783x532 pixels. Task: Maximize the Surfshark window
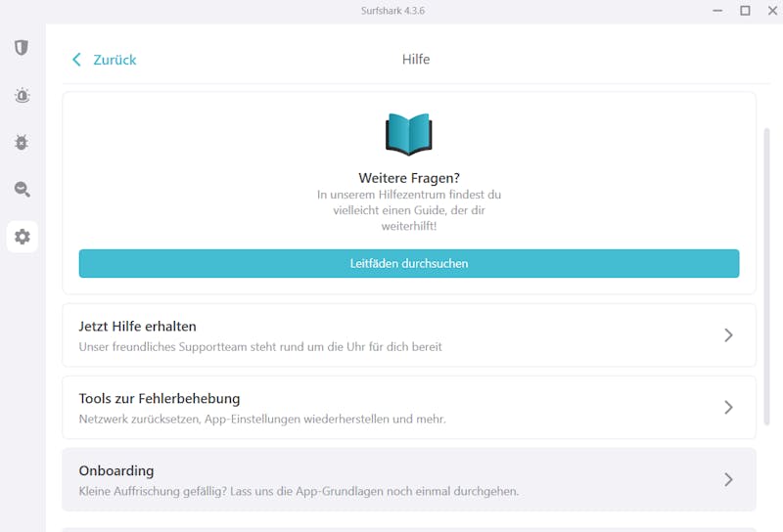(x=745, y=11)
